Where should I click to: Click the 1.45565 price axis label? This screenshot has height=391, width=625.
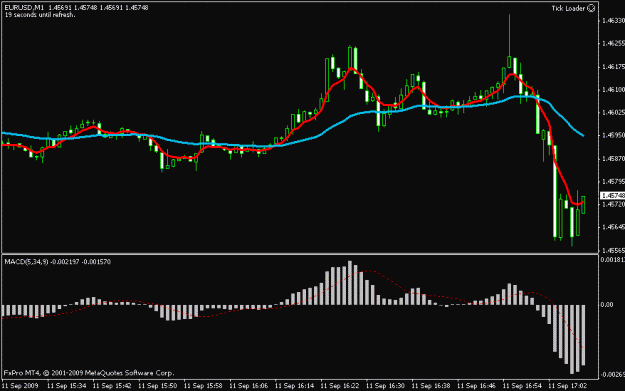pos(613,250)
